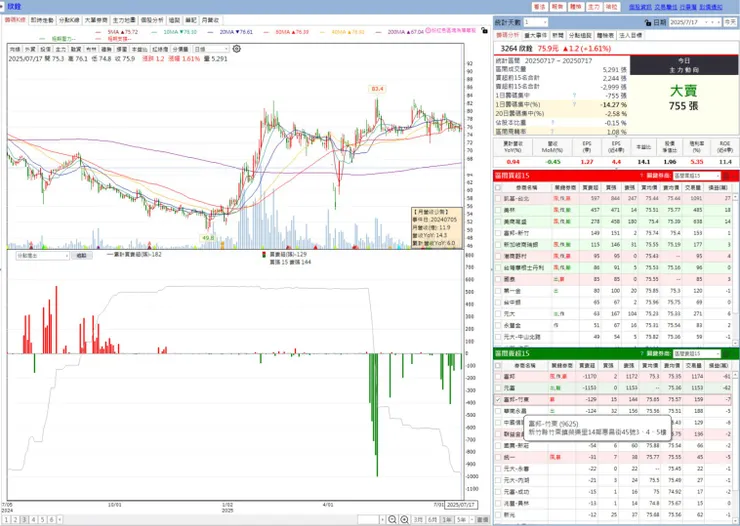Click the 83.4 high price marker on chart
This screenshot has width=740, height=526.
point(378,89)
